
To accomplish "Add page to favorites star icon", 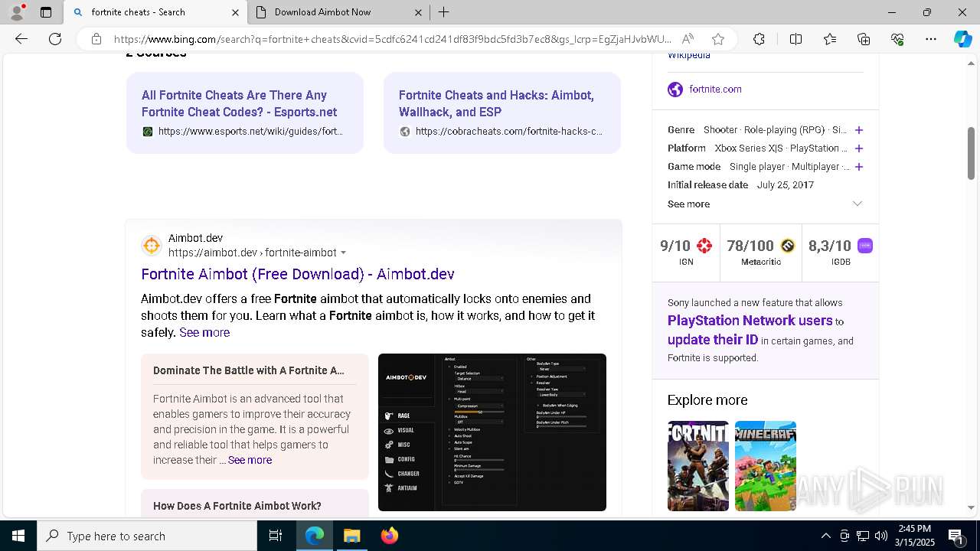I will [717, 39].
